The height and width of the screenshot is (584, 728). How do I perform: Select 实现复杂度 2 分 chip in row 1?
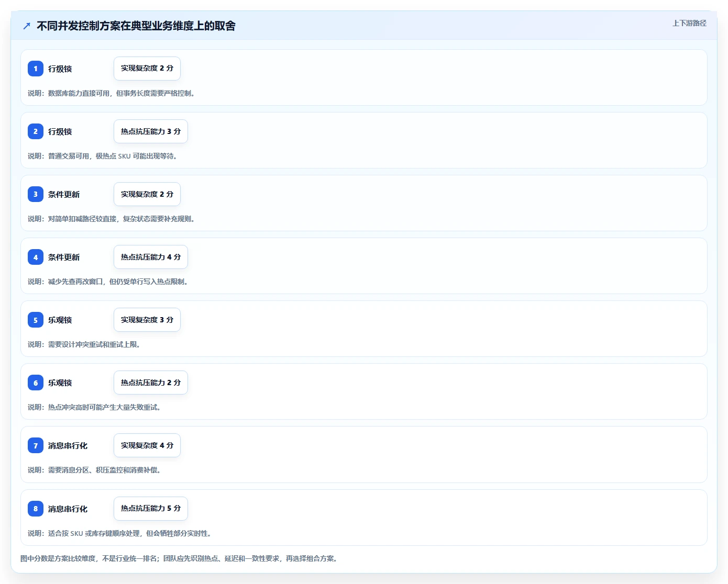pos(147,69)
